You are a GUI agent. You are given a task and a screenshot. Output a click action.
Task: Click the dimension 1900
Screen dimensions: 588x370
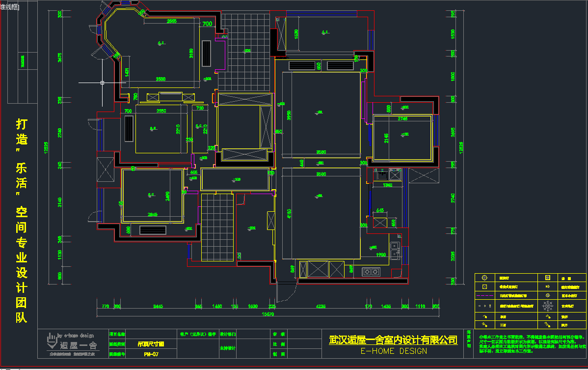[381, 255]
